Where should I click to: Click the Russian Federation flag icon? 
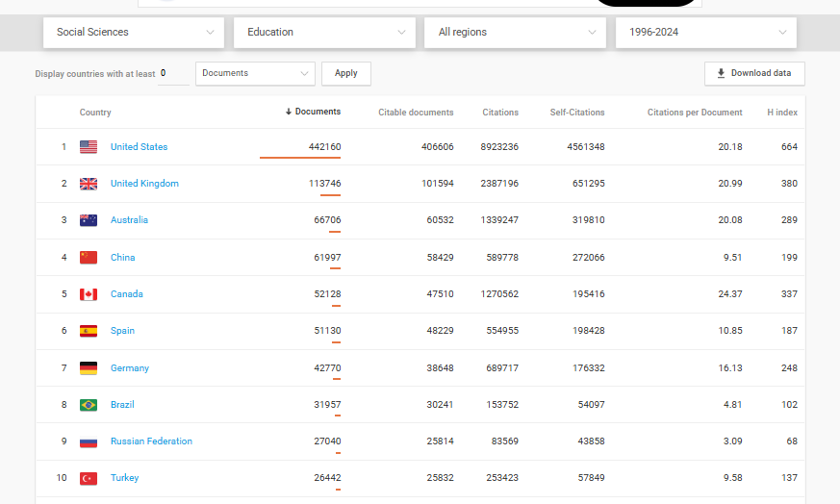89,441
